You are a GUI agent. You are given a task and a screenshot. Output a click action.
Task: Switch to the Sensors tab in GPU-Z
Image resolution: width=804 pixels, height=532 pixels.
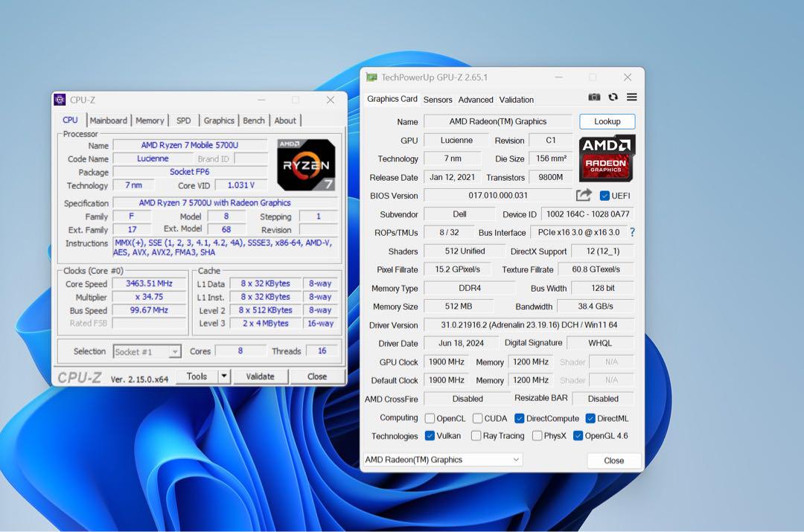pyautogui.click(x=438, y=100)
